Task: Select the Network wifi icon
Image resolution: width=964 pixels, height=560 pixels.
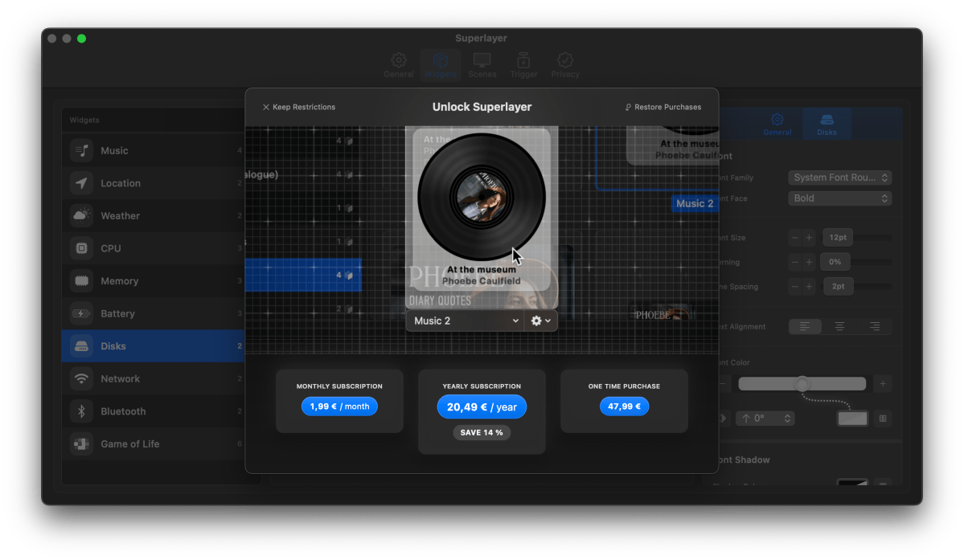Action: 81,378
